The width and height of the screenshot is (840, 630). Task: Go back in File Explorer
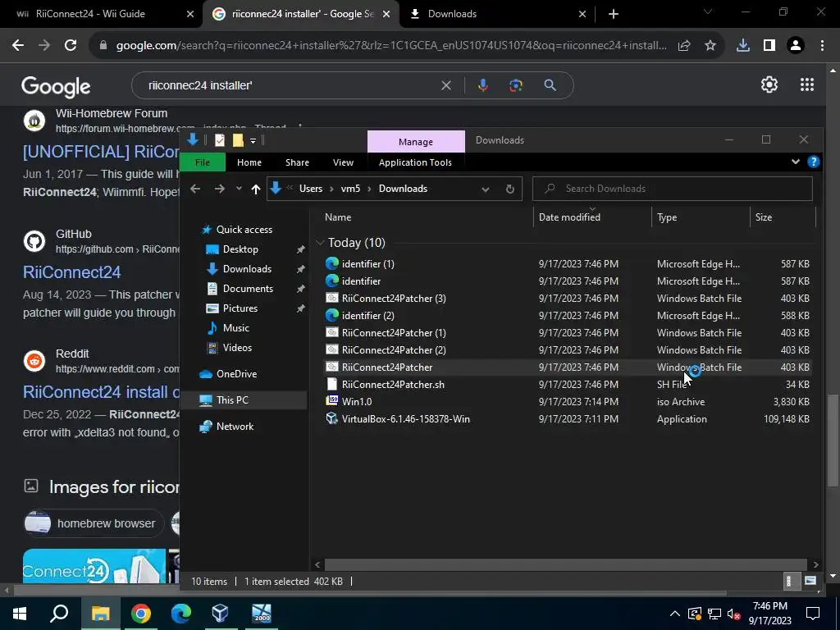coord(195,189)
